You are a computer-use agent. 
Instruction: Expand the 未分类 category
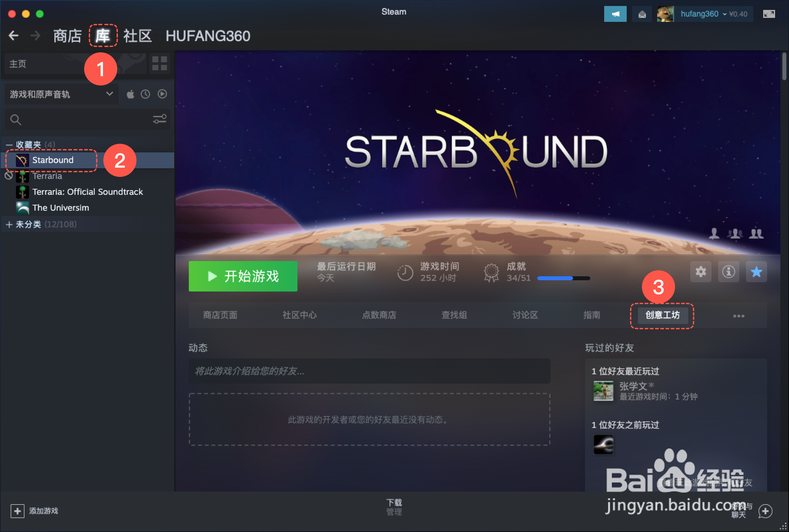point(9,224)
